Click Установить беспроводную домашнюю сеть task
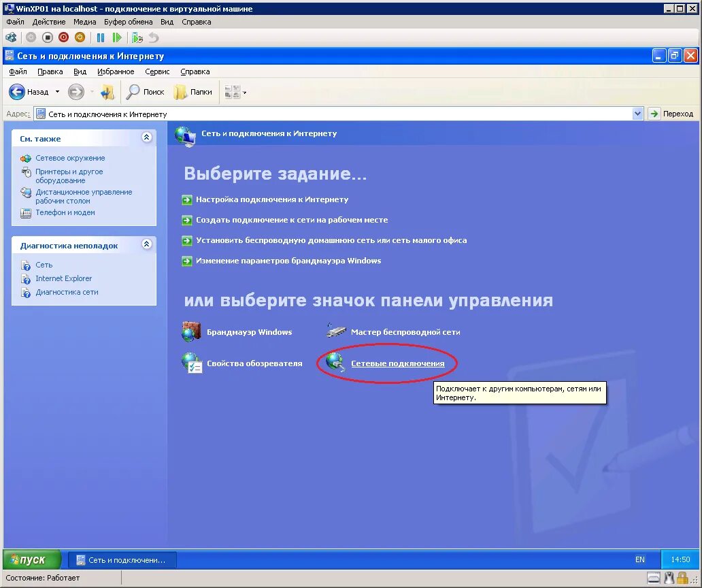This screenshot has height=588, width=702. coord(331,240)
